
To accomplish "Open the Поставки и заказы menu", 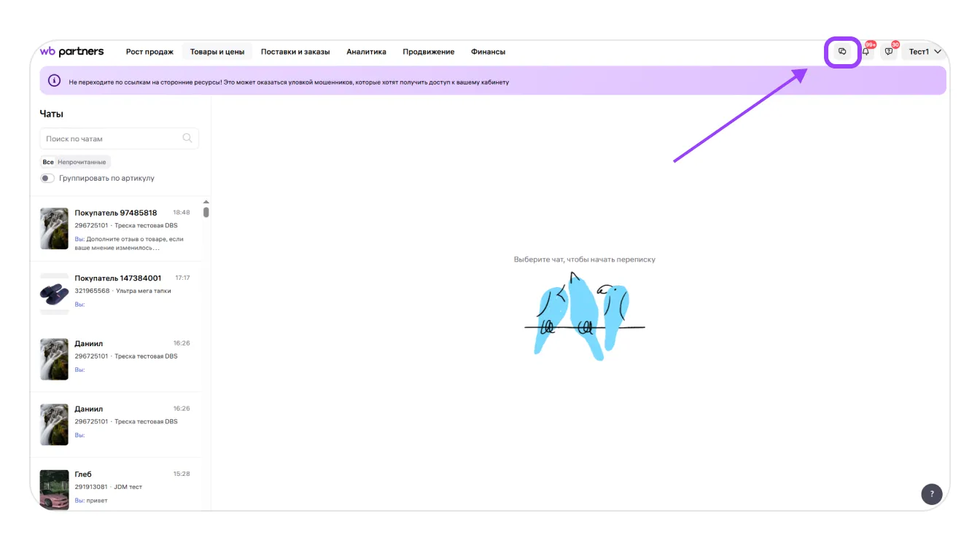I will click(295, 52).
